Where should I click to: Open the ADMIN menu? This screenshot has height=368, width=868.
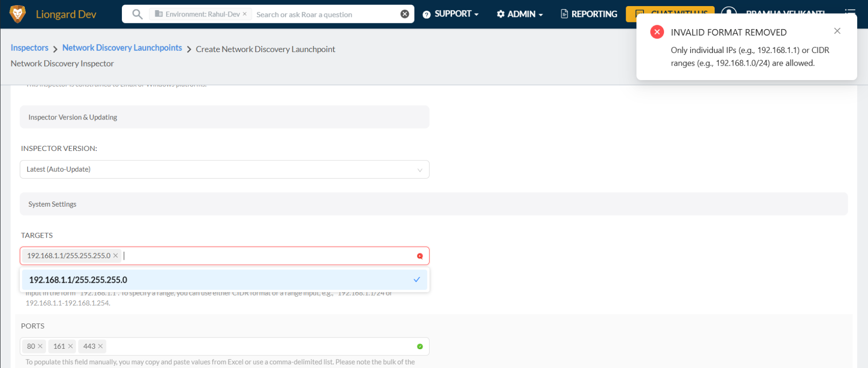tap(520, 14)
